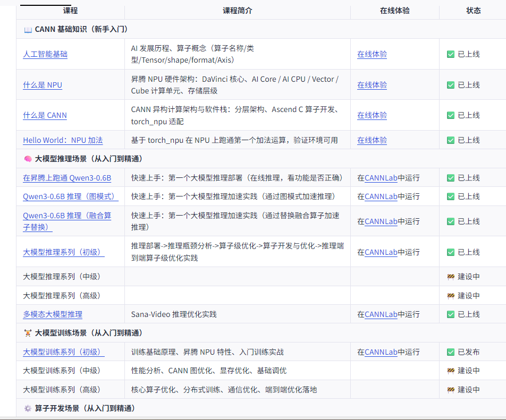Open 在昇腾上跑通 Qwen3-0.6B link
506x420 pixels.
(67, 178)
